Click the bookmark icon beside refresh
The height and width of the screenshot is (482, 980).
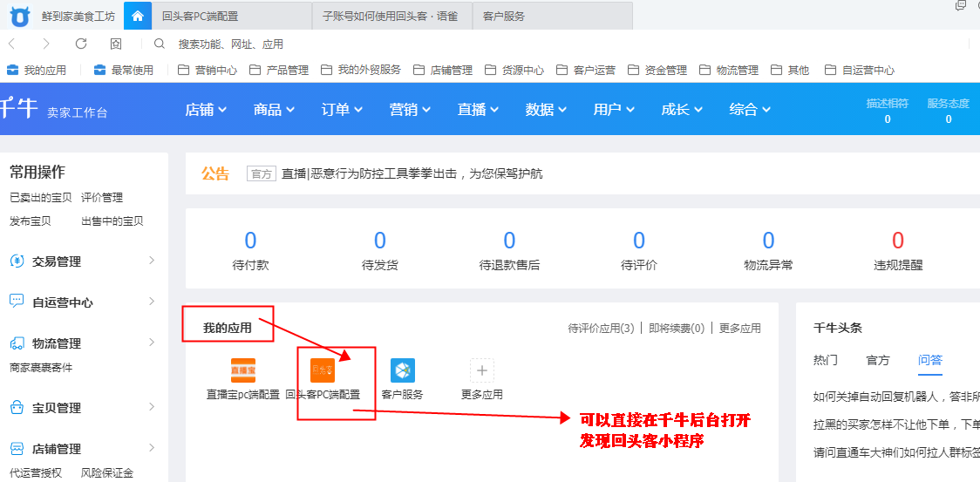[x=116, y=44]
